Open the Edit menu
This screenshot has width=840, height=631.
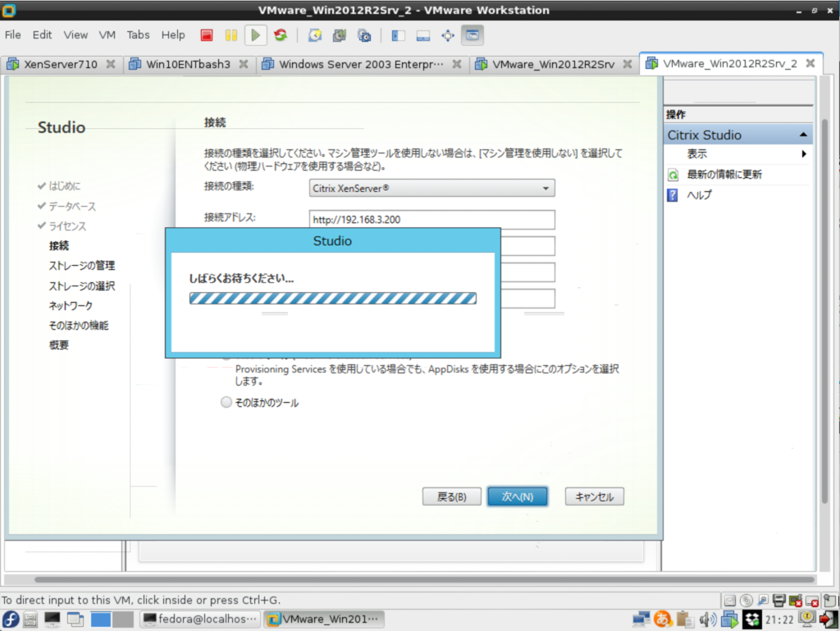(42, 34)
